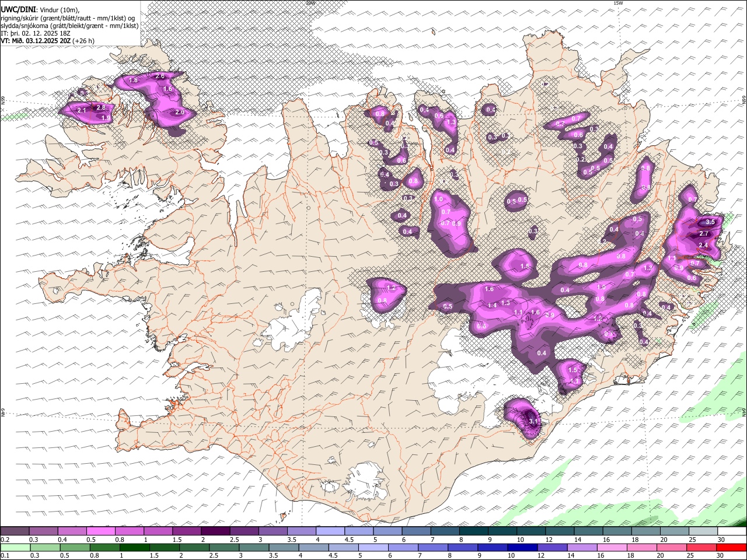
Task: Pick the white upper-row swatch labeled 30
Action: pos(732,531)
